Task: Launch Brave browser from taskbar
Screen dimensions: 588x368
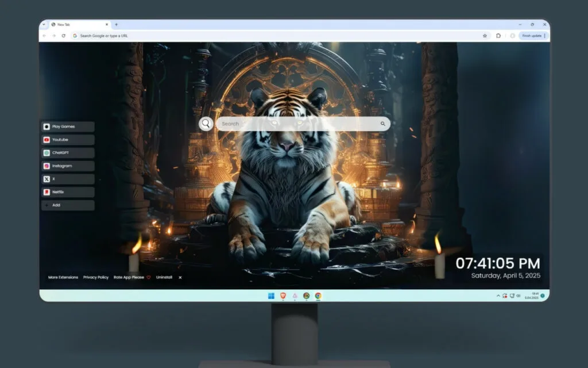Action: 283,296
